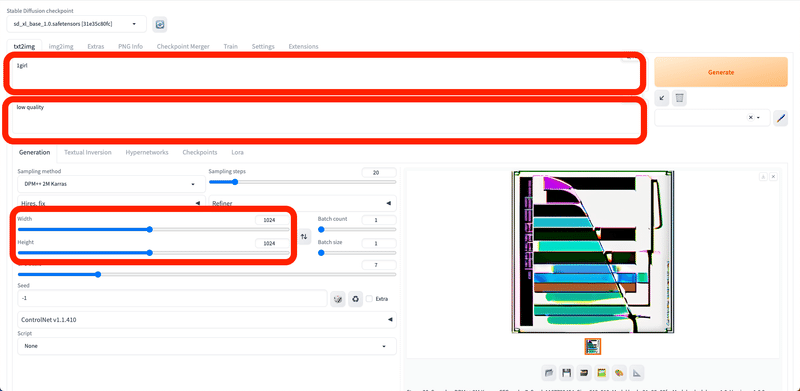800x391 pixels.
Task: Click the read generation parameters arrow icon
Action: (x=662, y=98)
